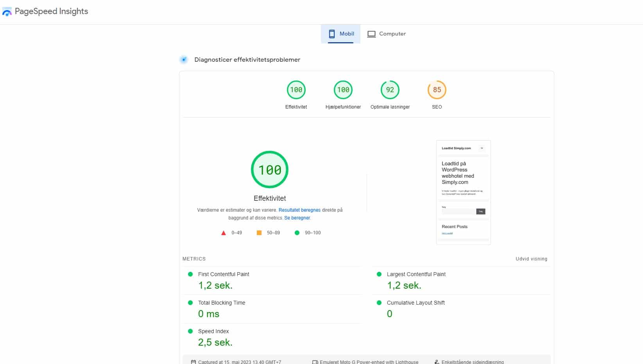This screenshot has height=364, width=643.
Task: Switch to the Mobil tab
Action: [x=340, y=34]
